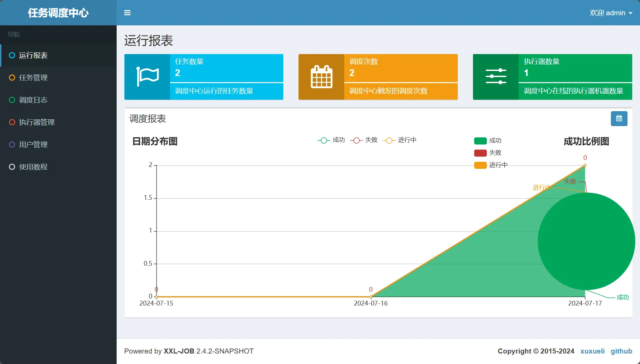Screen dimensions: 640x364
Task: Click the 任务调度中心 logo title
Action: pos(58,13)
